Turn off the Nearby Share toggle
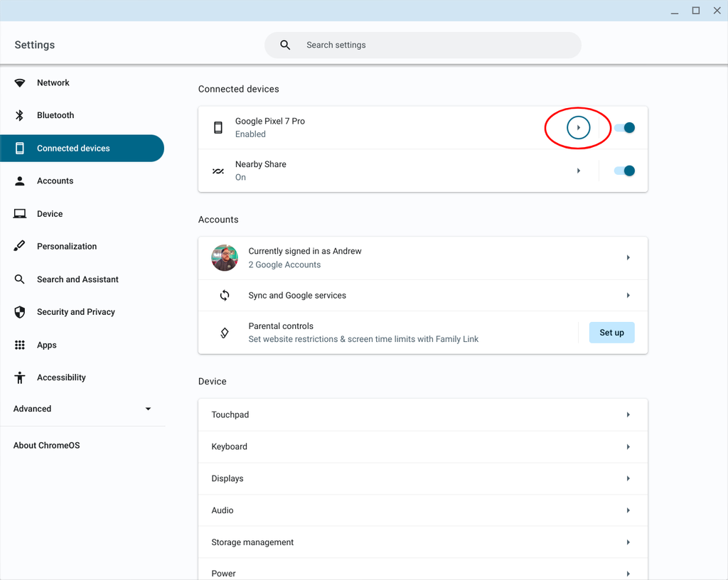728x580 pixels. click(624, 171)
